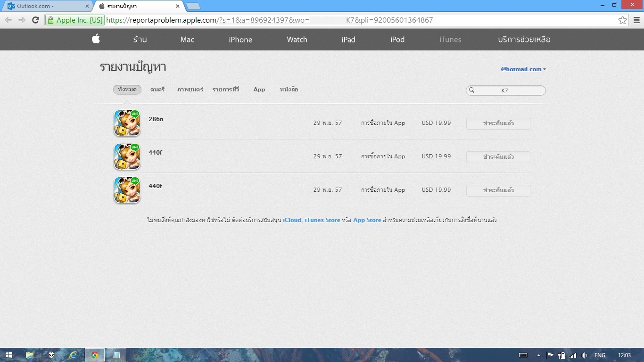Click ชำระคืนแล้ว button for 286n
The image size is (644, 362).
(498, 123)
